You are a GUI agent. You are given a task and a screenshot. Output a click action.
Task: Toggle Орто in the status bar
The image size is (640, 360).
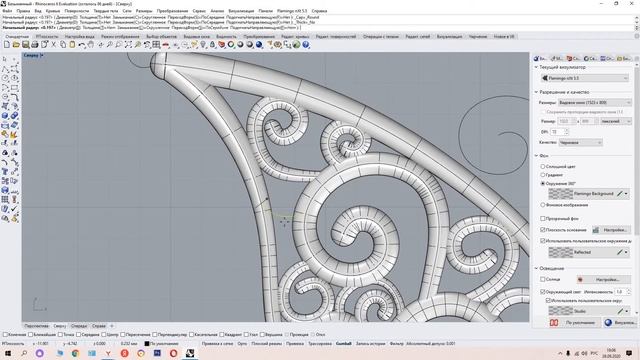[242, 344]
